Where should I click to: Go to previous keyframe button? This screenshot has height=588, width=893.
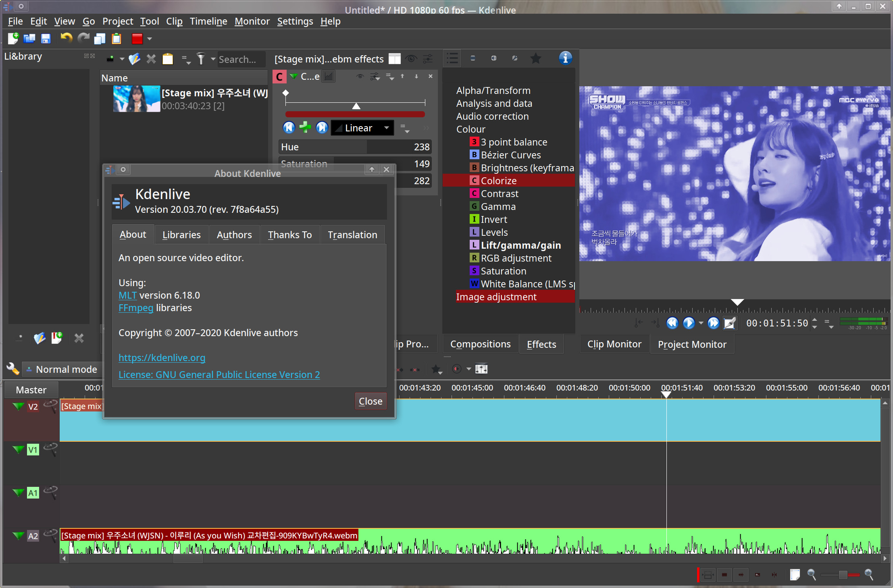click(x=289, y=127)
